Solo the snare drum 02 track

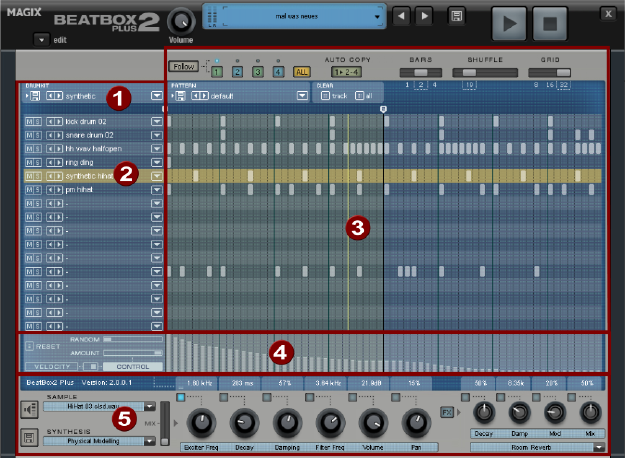pyautogui.click(x=37, y=136)
